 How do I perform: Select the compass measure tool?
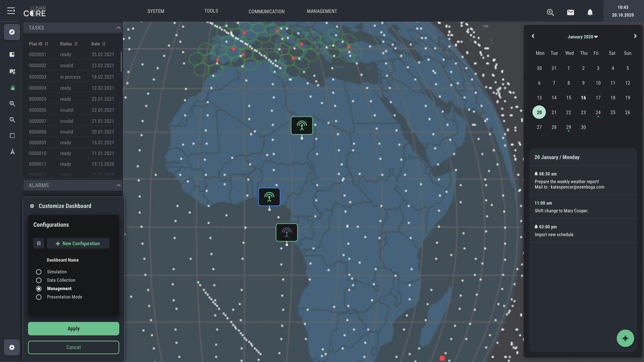(x=12, y=152)
